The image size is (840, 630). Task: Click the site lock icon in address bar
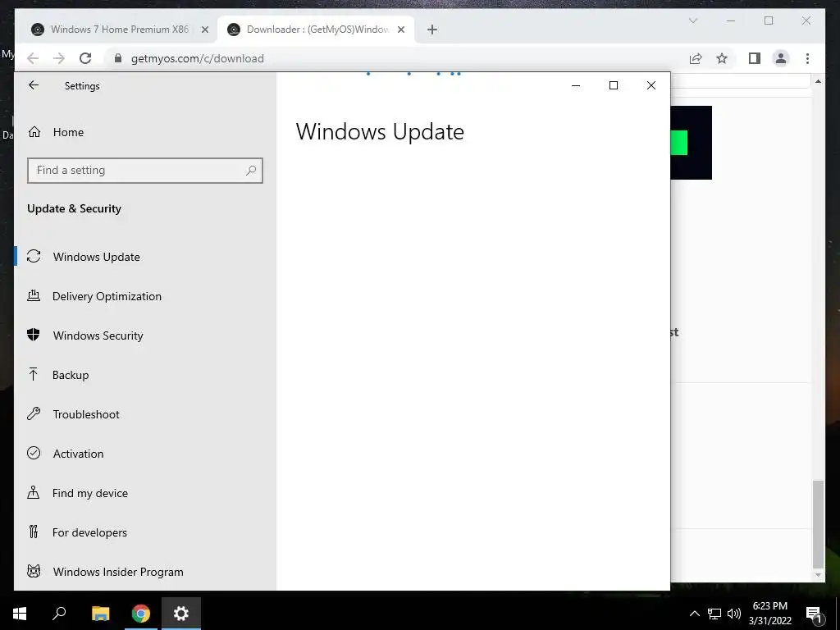pyautogui.click(x=118, y=58)
